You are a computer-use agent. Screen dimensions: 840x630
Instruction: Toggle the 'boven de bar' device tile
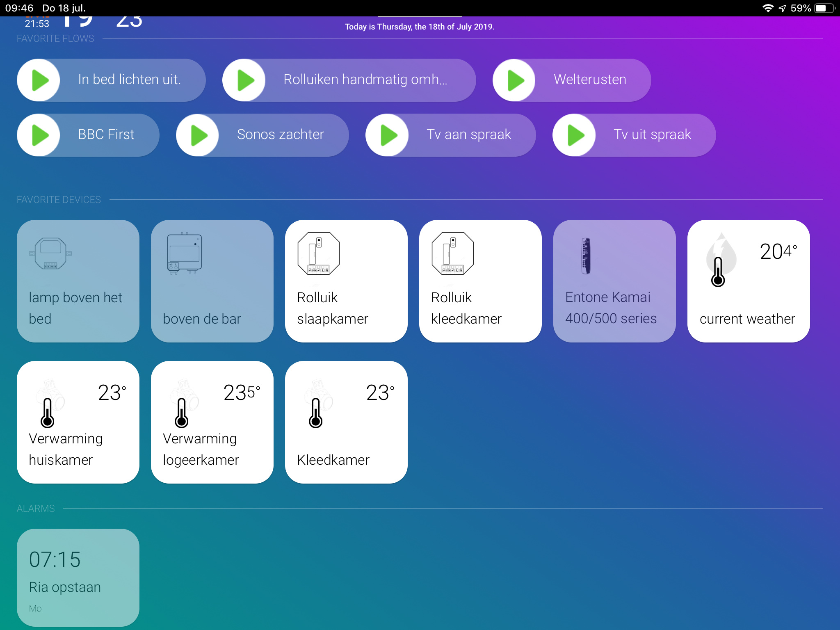[x=212, y=281]
